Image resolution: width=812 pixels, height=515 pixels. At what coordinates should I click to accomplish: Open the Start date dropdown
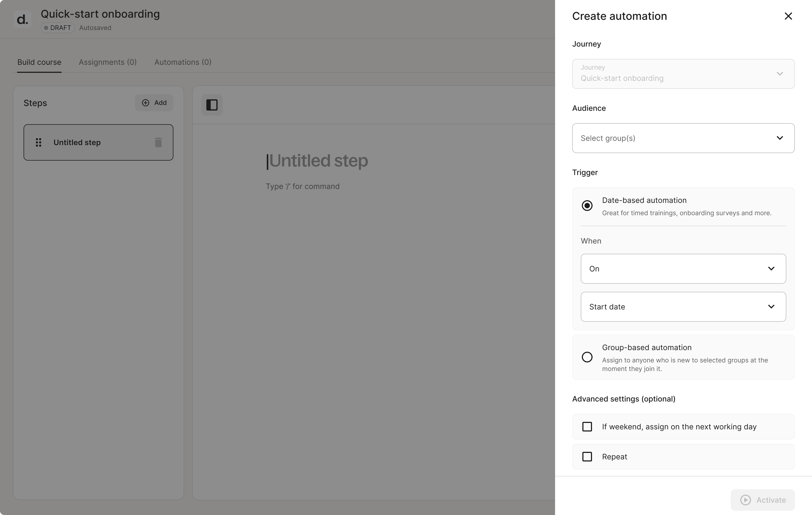tap(683, 306)
